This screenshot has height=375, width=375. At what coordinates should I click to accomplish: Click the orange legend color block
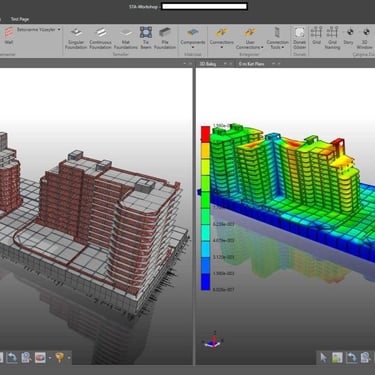click(x=205, y=151)
